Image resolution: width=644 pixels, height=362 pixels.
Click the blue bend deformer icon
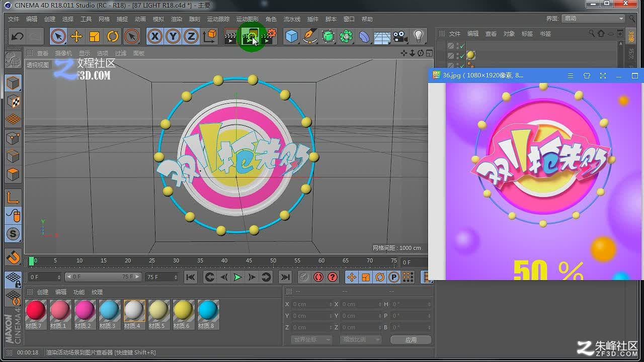click(x=364, y=36)
